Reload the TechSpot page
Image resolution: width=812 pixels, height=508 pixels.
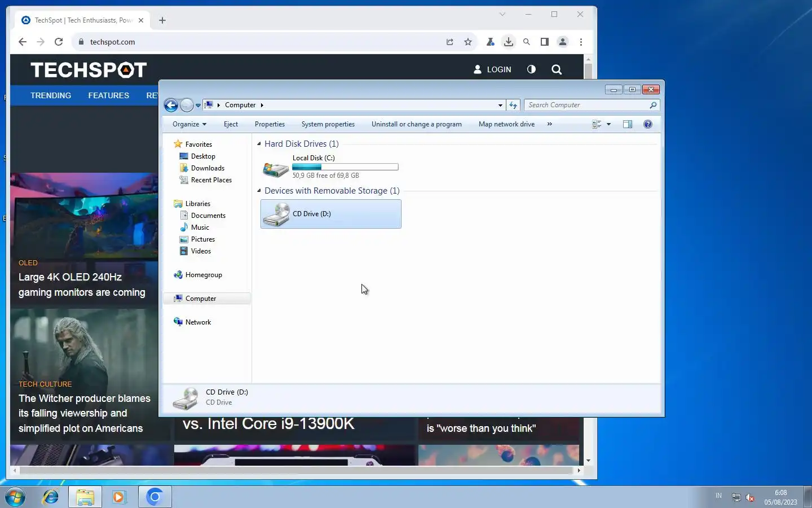(x=59, y=42)
